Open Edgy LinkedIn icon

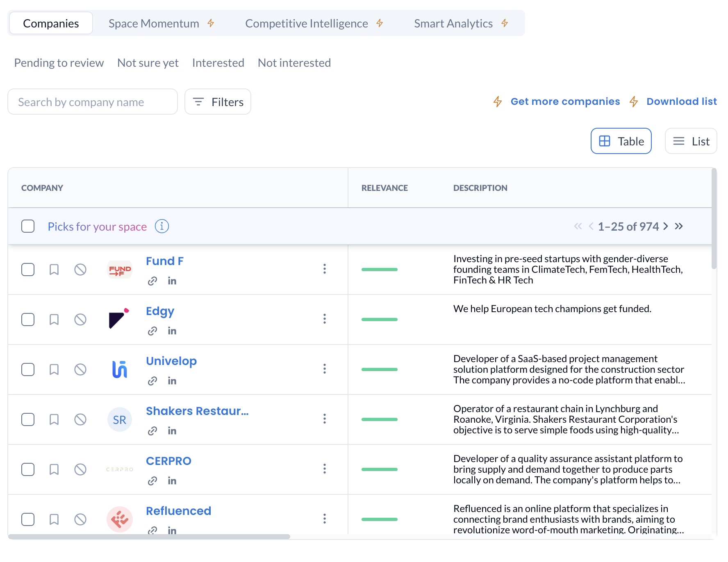pos(172,331)
